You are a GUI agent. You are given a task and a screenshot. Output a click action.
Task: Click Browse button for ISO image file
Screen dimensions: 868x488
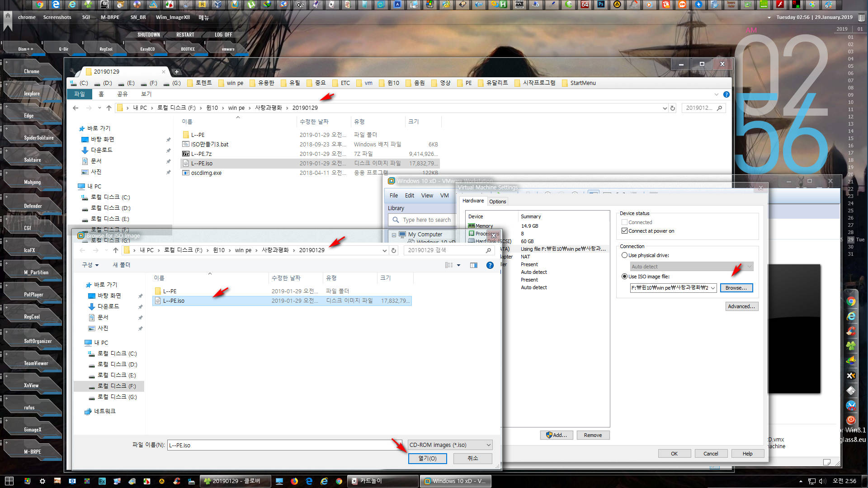[736, 288]
